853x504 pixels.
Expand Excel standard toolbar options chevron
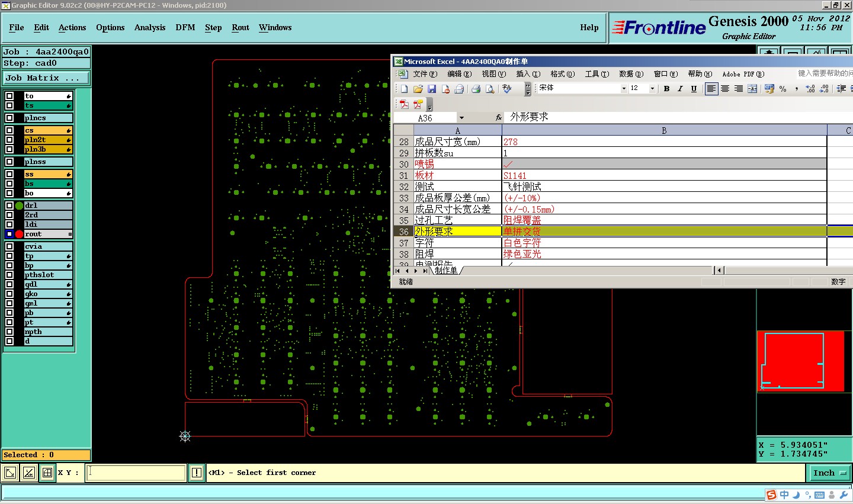[528, 89]
